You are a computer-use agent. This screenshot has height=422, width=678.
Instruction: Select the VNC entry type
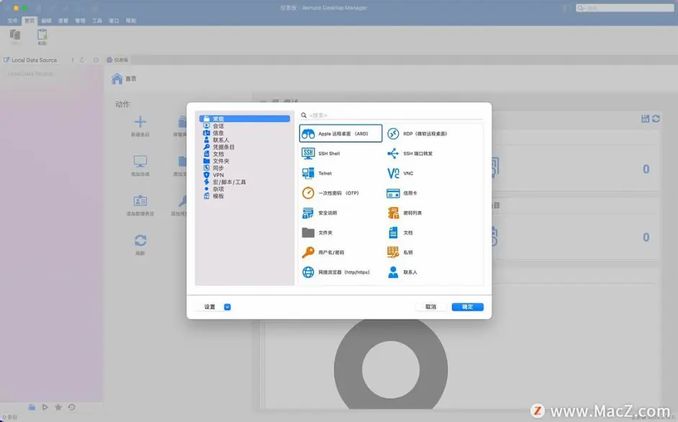coord(400,173)
